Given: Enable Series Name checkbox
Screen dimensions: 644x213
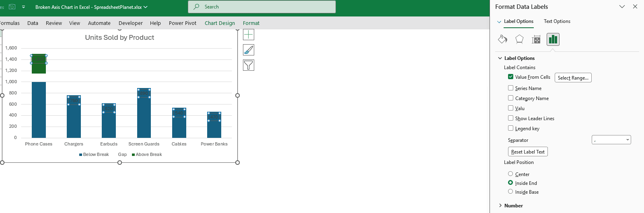Looking at the screenshot, I should (510, 88).
